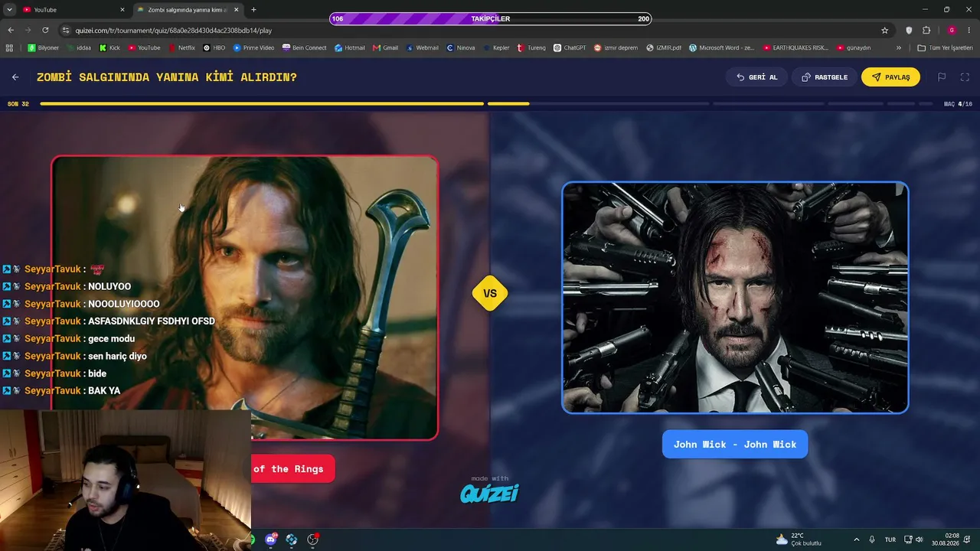This screenshot has height=551, width=980.
Task: Open the Bein Connect bookmark
Action: click(304, 47)
